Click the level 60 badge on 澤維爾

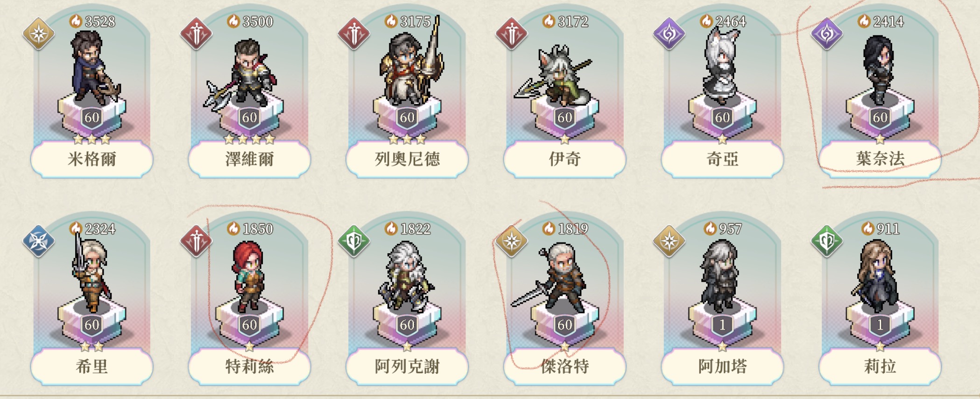coord(249,117)
